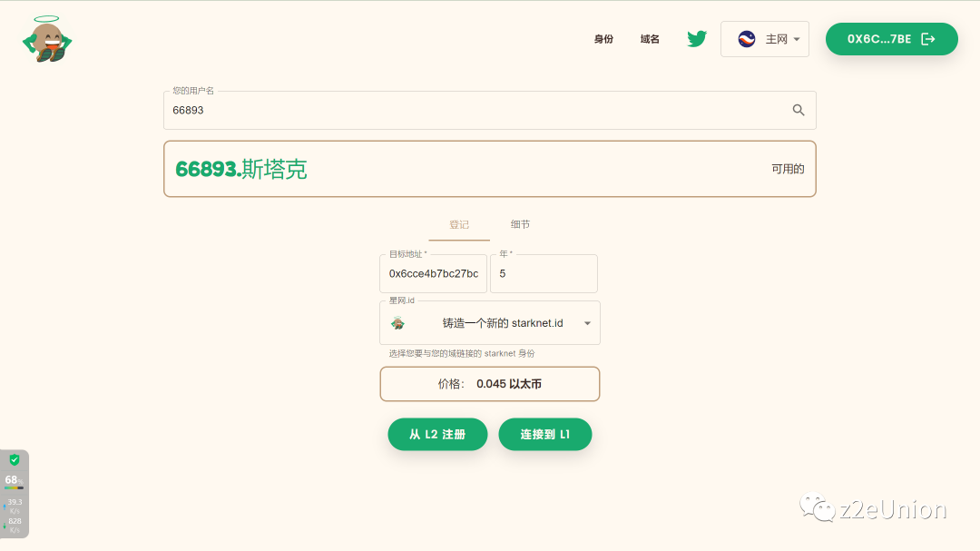Click the 从 L2 注册 button

[x=437, y=434]
